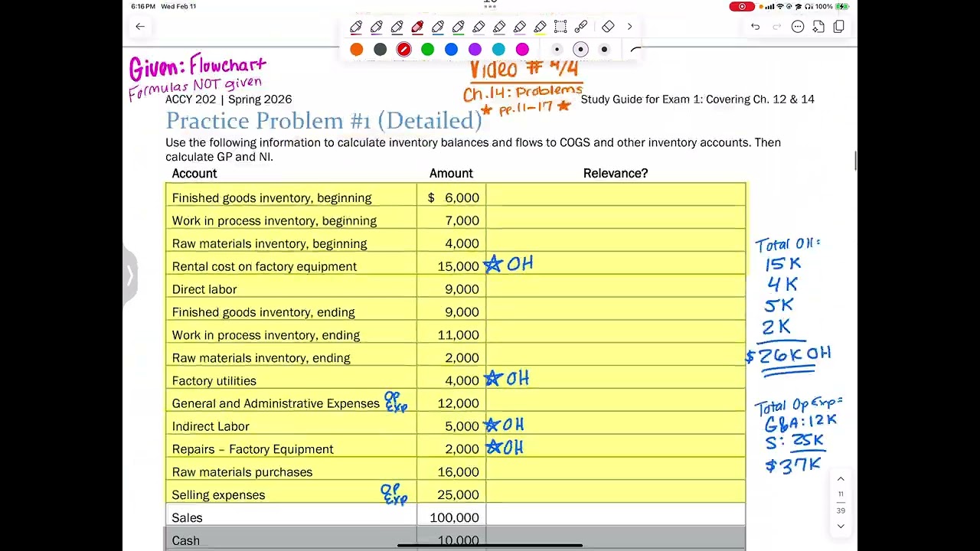The width and height of the screenshot is (980, 551).
Task: Click the Indirect Labor row
Action: click(x=456, y=426)
